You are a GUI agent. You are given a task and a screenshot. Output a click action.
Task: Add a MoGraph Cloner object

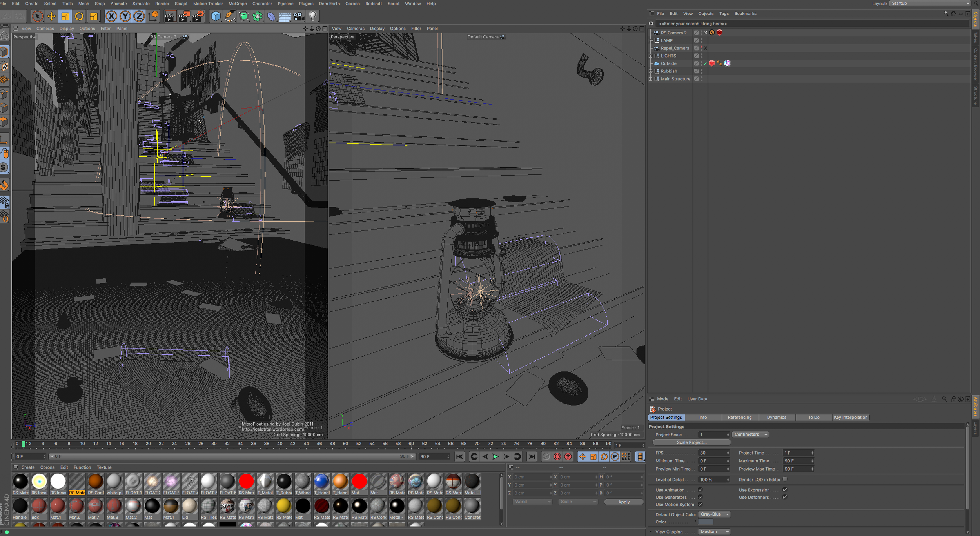tap(258, 16)
